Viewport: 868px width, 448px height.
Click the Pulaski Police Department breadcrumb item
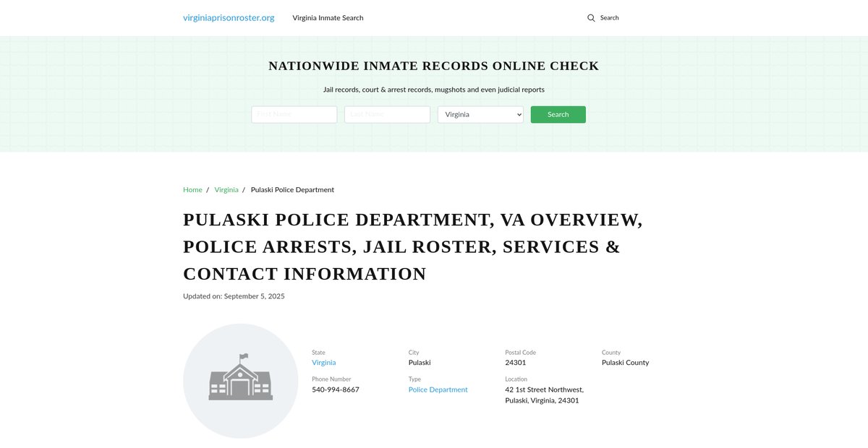(x=292, y=190)
